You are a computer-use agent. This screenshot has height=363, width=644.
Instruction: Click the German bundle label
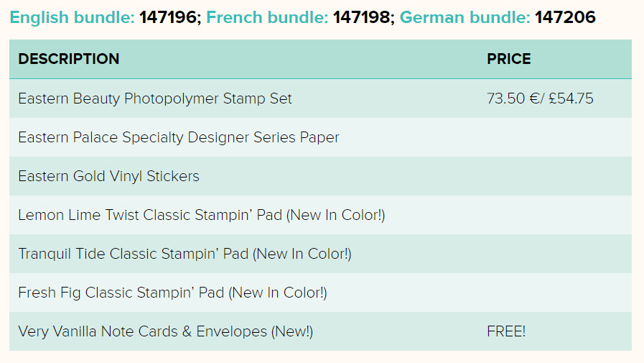click(x=465, y=17)
